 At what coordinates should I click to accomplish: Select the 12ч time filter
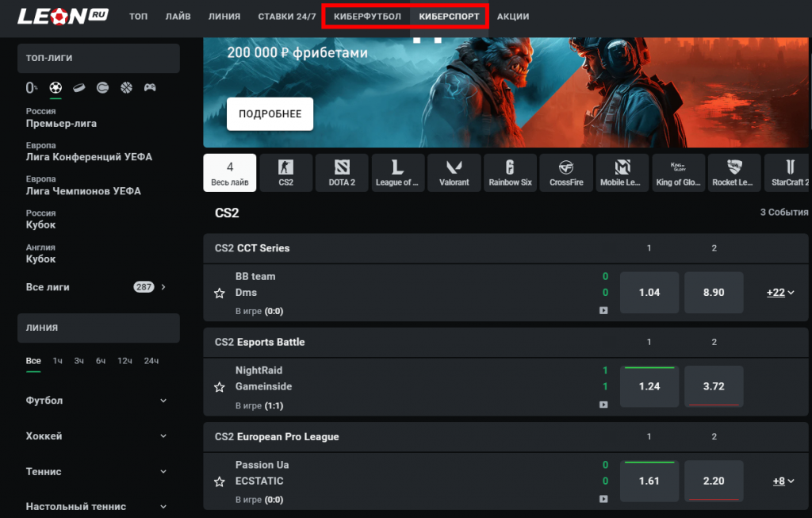click(124, 361)
